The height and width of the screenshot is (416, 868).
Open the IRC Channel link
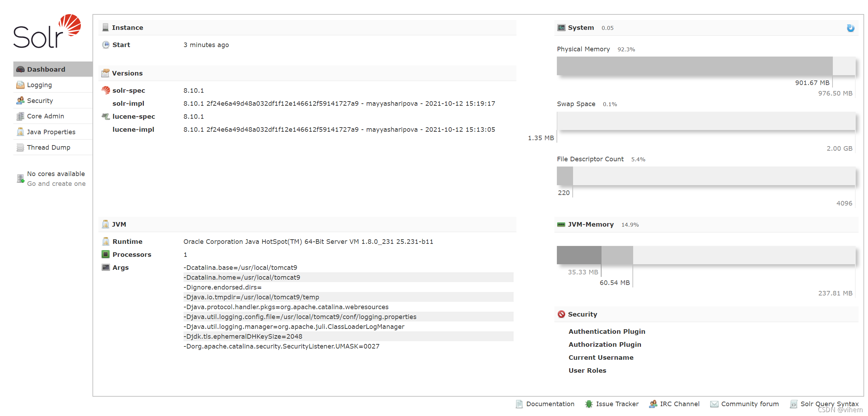tap(680, 404)
